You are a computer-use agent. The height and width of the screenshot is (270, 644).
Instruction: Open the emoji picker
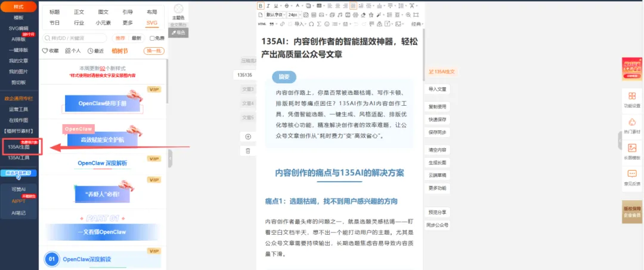(327, 24)
